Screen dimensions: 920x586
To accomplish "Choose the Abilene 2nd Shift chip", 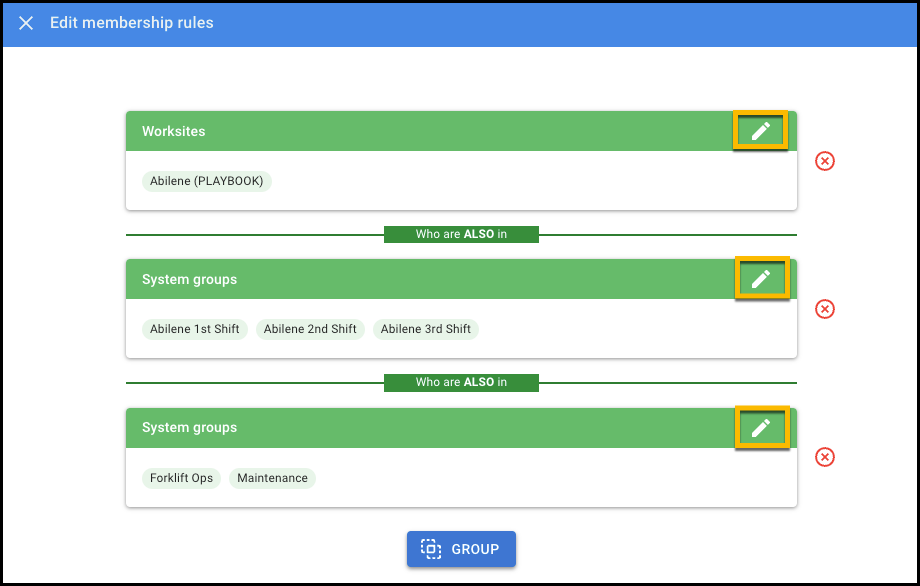I will [x=310, y=329].
